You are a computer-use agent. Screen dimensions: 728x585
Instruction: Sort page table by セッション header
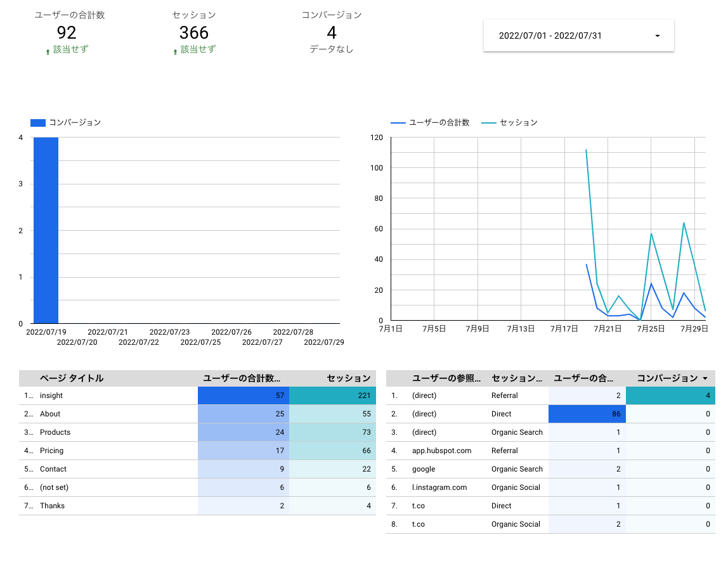[x=348, y=378]
